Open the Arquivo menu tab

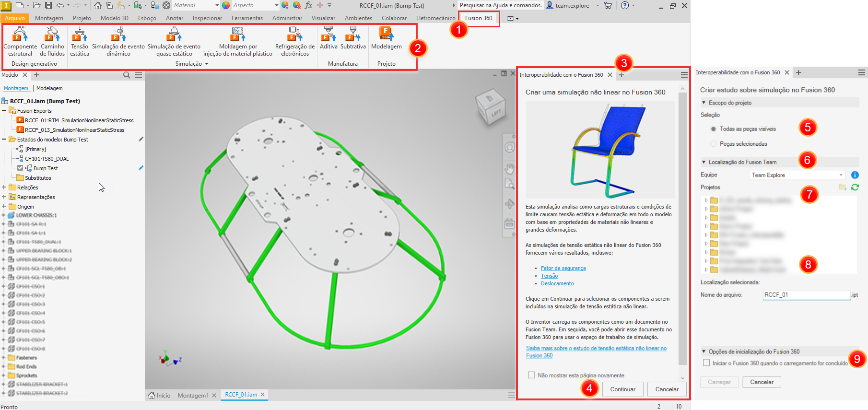click(x=15, y=18)
